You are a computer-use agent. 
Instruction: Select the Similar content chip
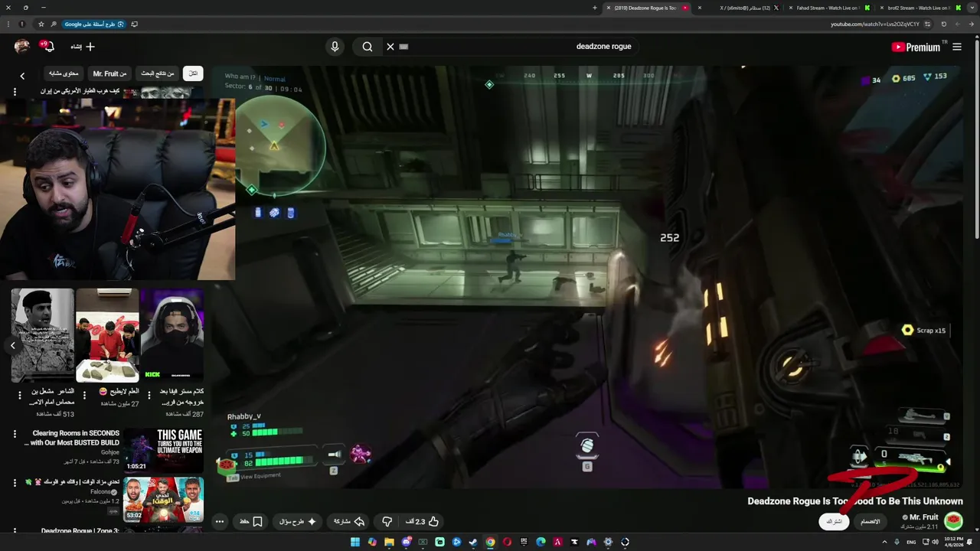pos(64,73)
